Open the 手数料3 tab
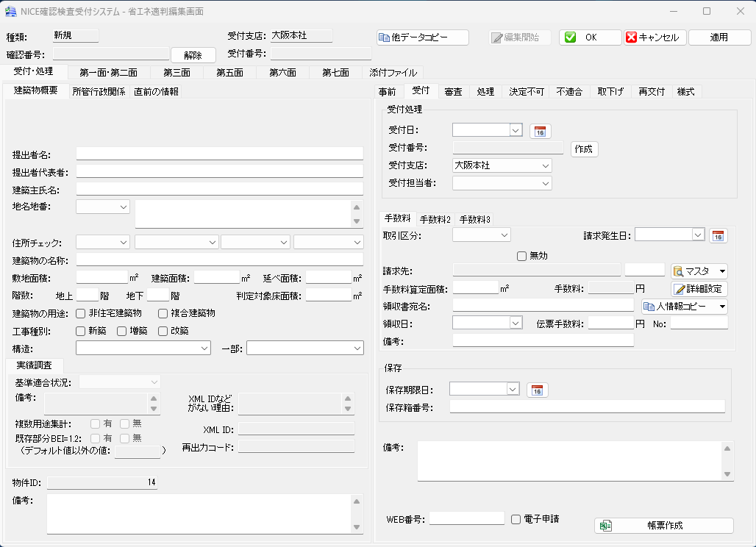756x547 pixels. [x=474, y=219]
